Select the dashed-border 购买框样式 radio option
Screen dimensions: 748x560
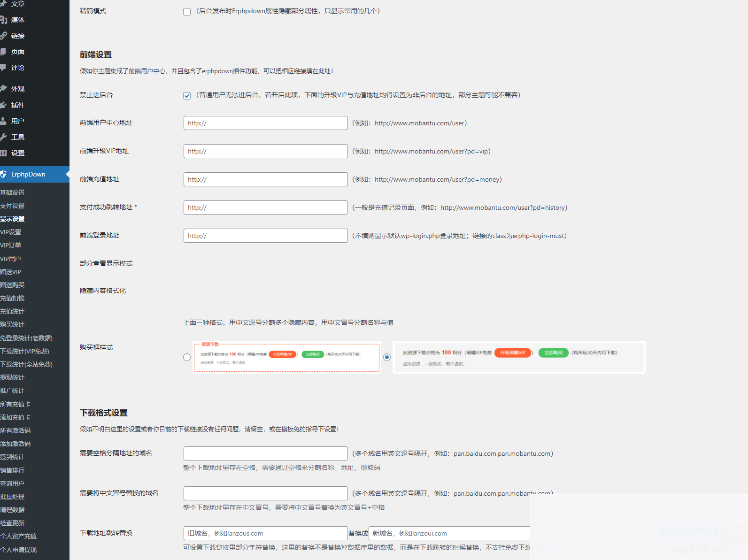(x=187, y=357)
